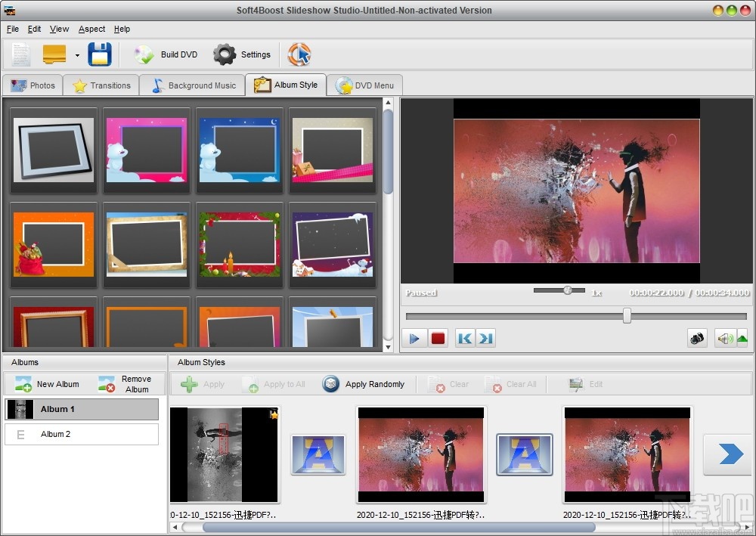Jump to previous slide in preview
Viewport: 756px width, 536px height.
(x=465, y=338)
